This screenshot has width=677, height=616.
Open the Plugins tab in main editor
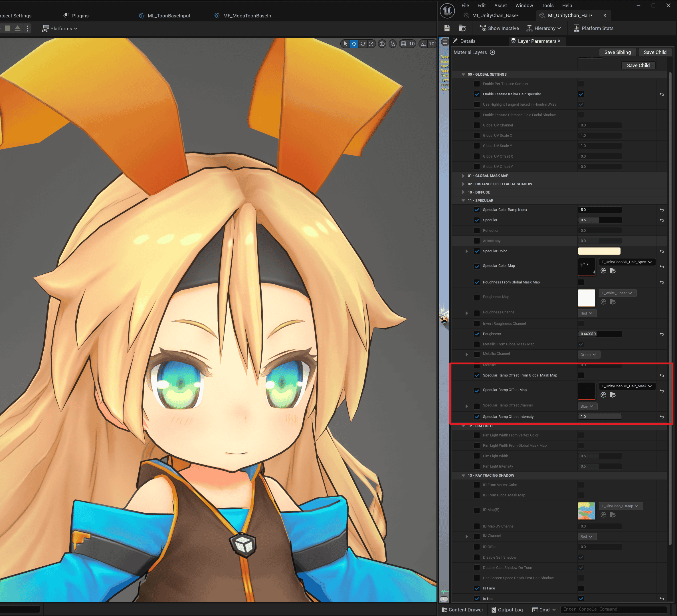(x=76, y=16)
